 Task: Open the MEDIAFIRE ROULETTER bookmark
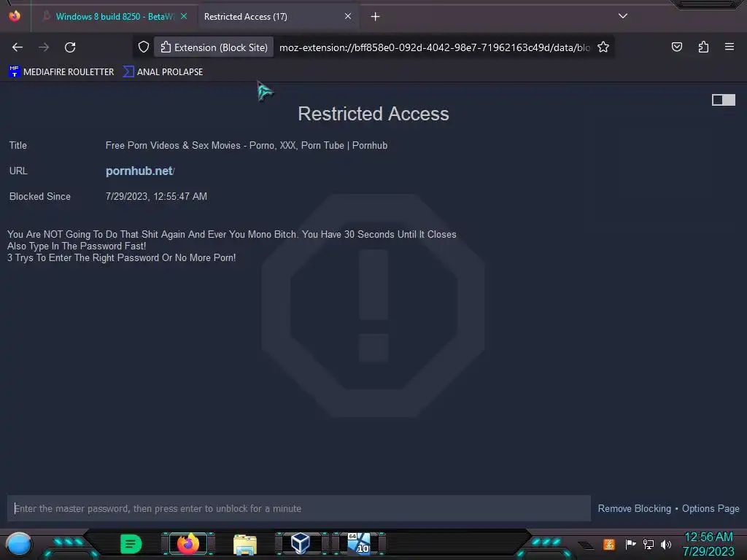tap(61, 72)
